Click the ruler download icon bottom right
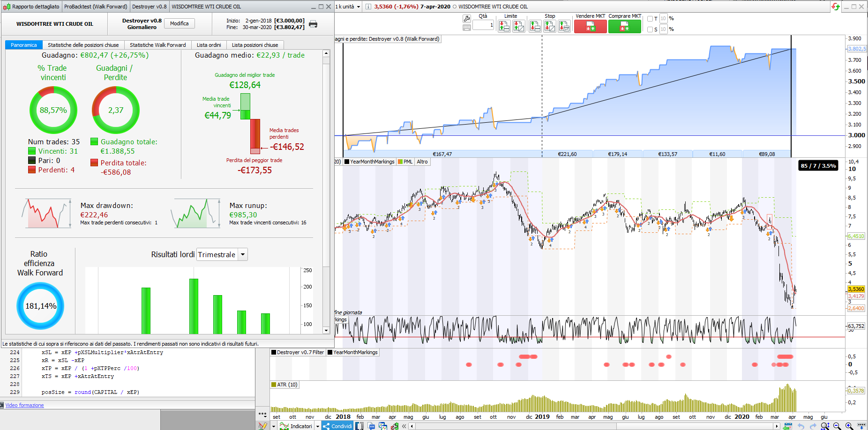 (861, 426)
